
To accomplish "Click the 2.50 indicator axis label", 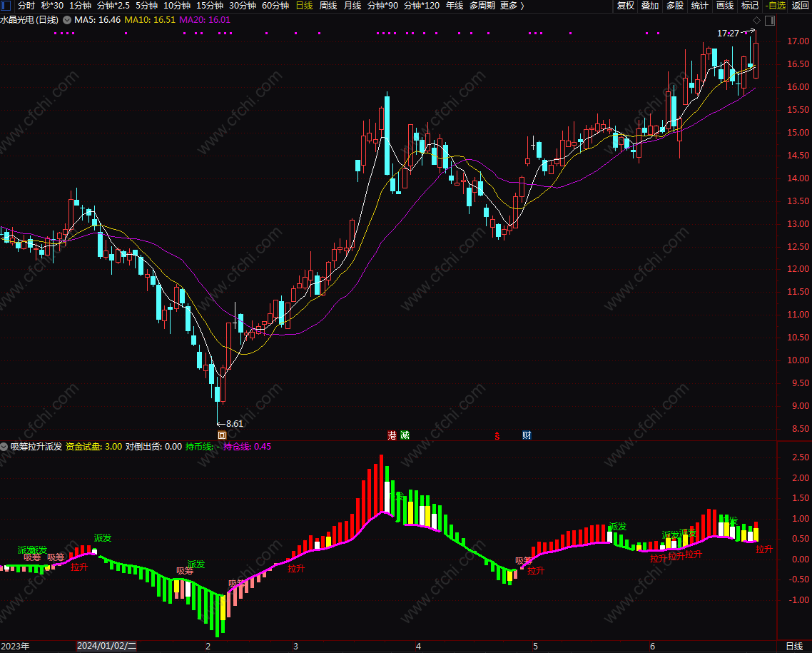I will (x=801, y=457).
